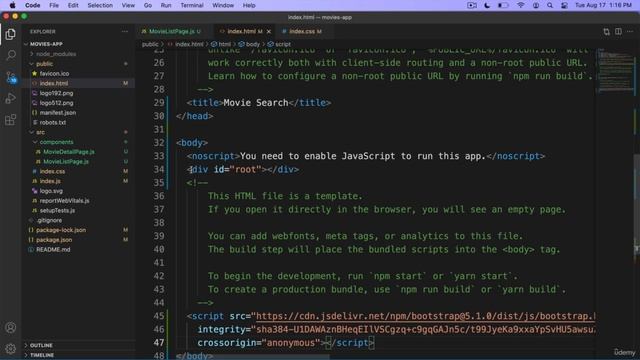This screenshot has width=640, height=360.
Task: Open Explorer more actions ellipsis
Action: pos(124,31)
